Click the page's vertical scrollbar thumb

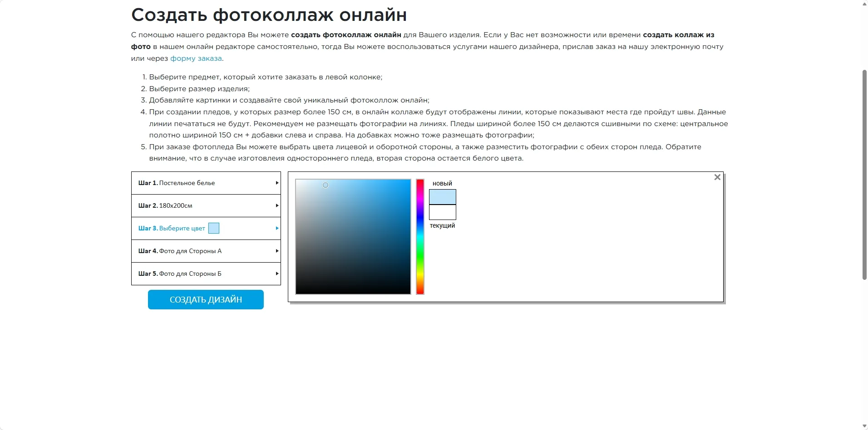coord(864,175)
